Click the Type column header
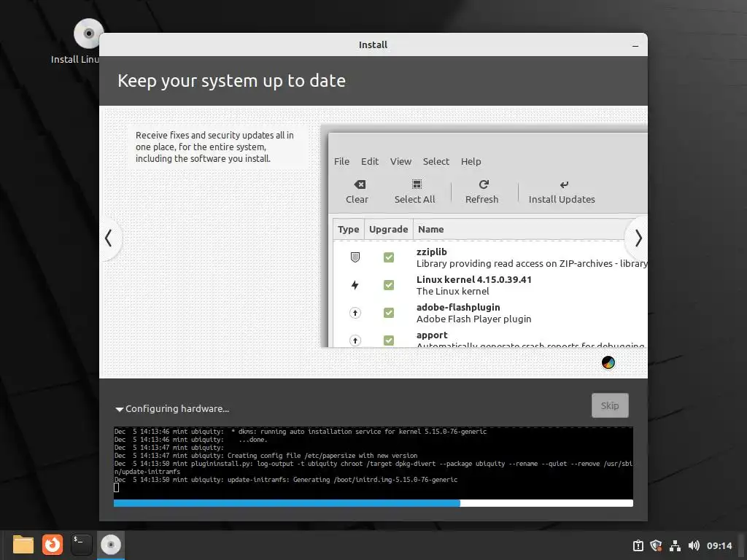 pos(348,230)
